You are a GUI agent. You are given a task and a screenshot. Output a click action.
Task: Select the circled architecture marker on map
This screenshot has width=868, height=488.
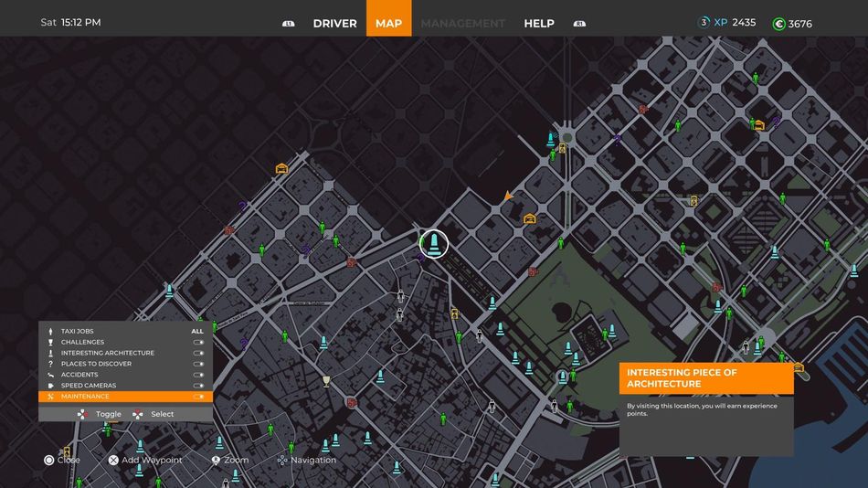click(x=434, y=244)
